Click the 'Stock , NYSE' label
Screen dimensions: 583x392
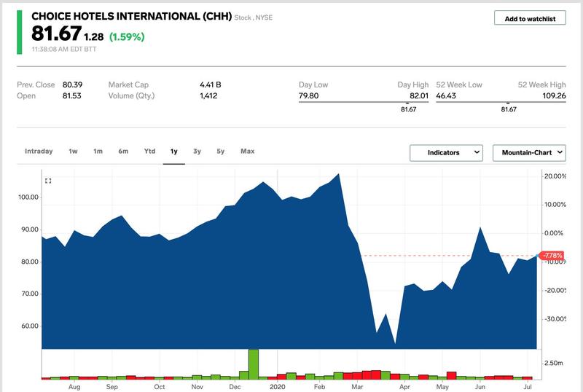tap(253, 17)
